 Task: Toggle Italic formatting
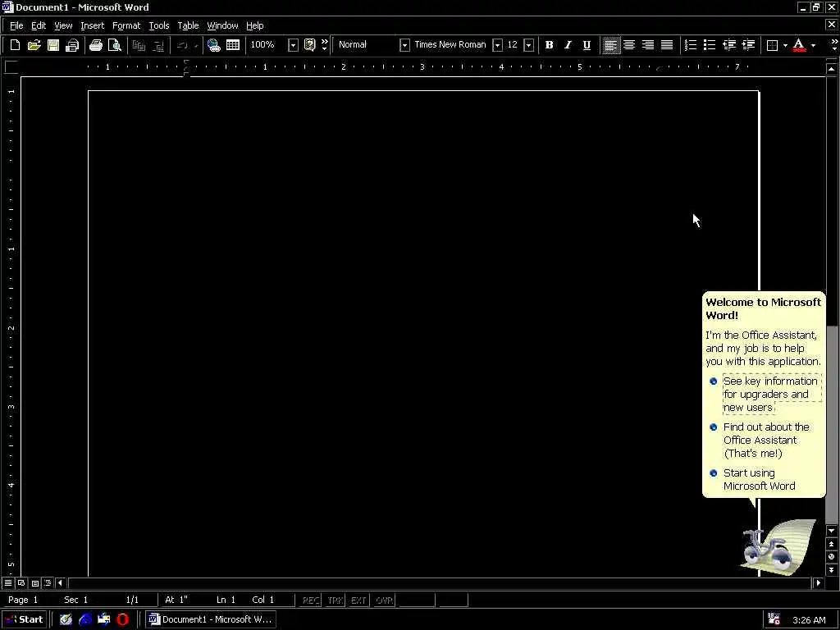pyautogui.click(x=568, y=45)
